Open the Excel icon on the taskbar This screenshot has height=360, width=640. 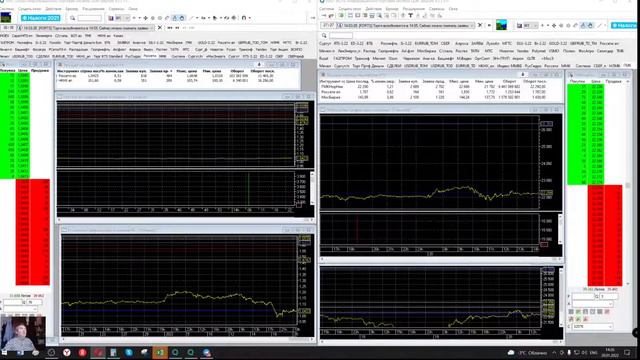click(160, 353)
